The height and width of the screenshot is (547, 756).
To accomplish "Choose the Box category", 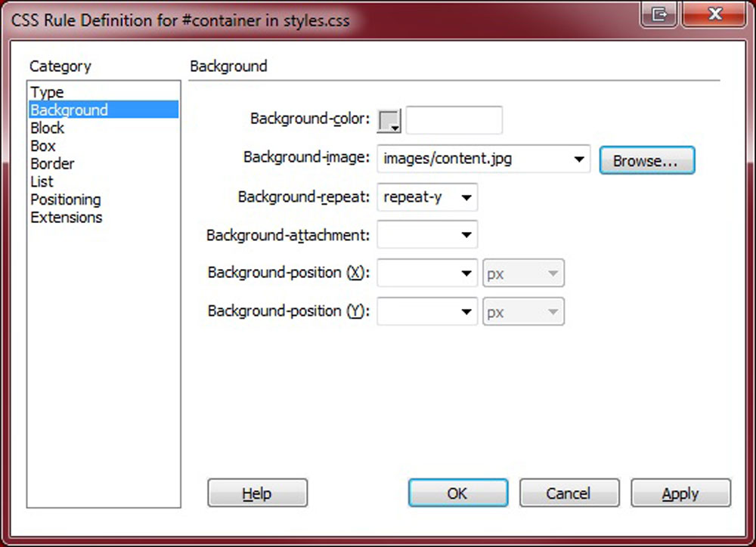I will point(43,146).
